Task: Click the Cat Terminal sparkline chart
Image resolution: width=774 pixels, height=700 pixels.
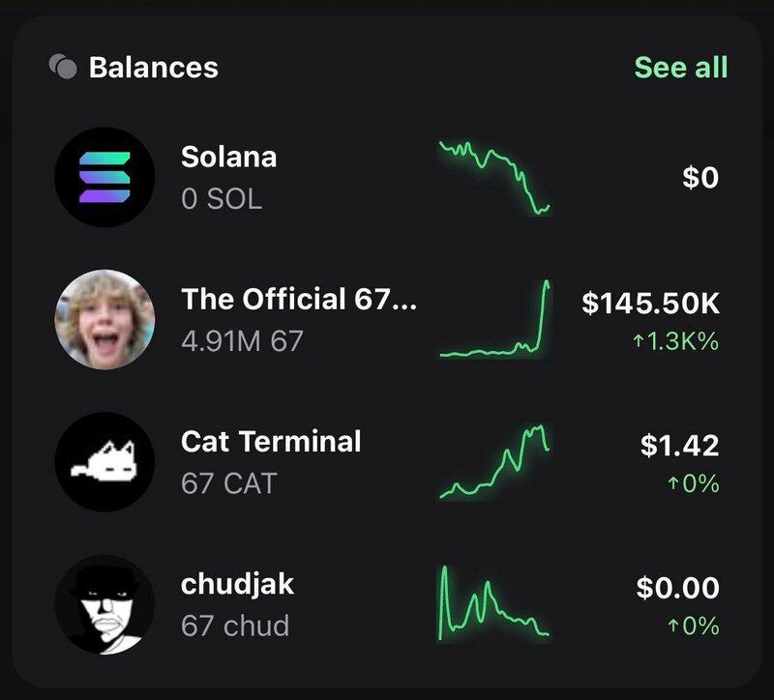Action: click(495, 461)
